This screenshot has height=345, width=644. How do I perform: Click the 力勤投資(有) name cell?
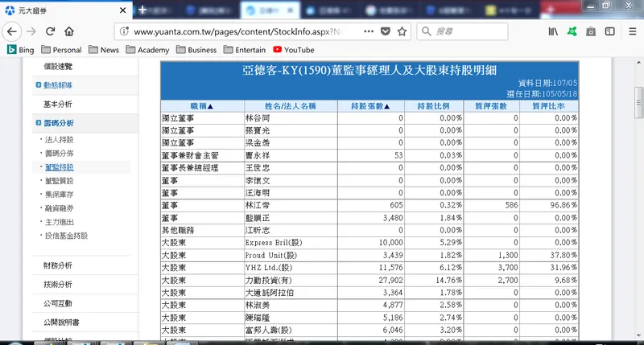click(x=291, y=280)
